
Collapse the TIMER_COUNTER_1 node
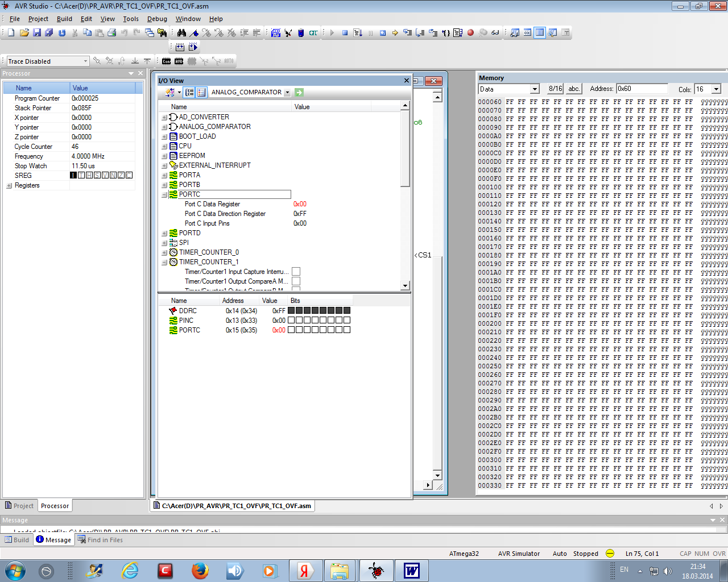point(164,263)
